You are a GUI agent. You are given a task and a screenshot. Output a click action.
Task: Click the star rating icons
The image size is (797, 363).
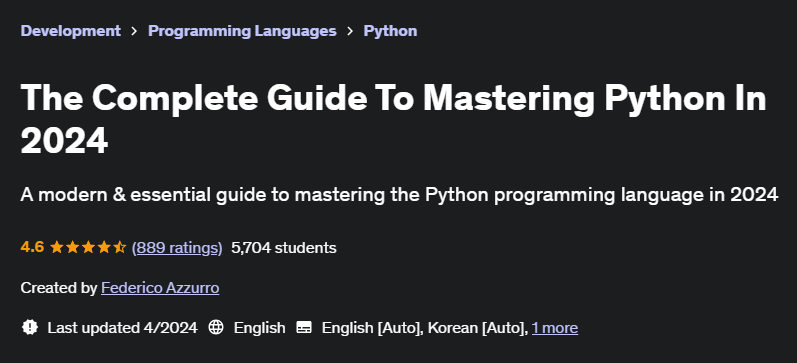(88, 248)
